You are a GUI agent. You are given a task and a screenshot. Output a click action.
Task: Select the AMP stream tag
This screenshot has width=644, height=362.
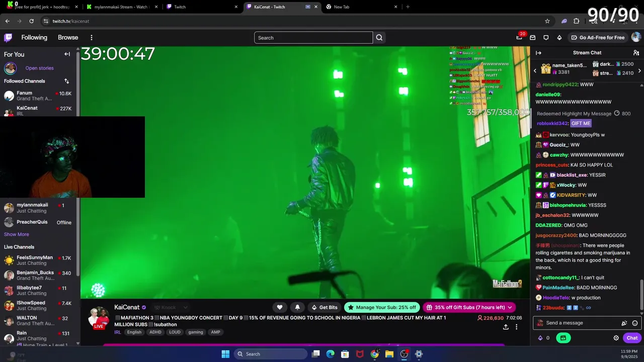215,332
